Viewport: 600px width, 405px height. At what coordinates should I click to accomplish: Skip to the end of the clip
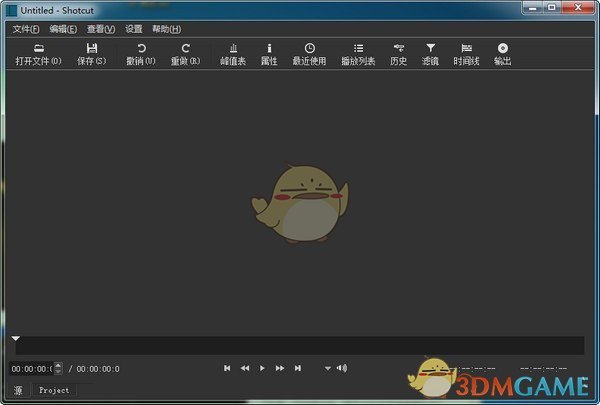pyautogui.click(x=298, y=368)
